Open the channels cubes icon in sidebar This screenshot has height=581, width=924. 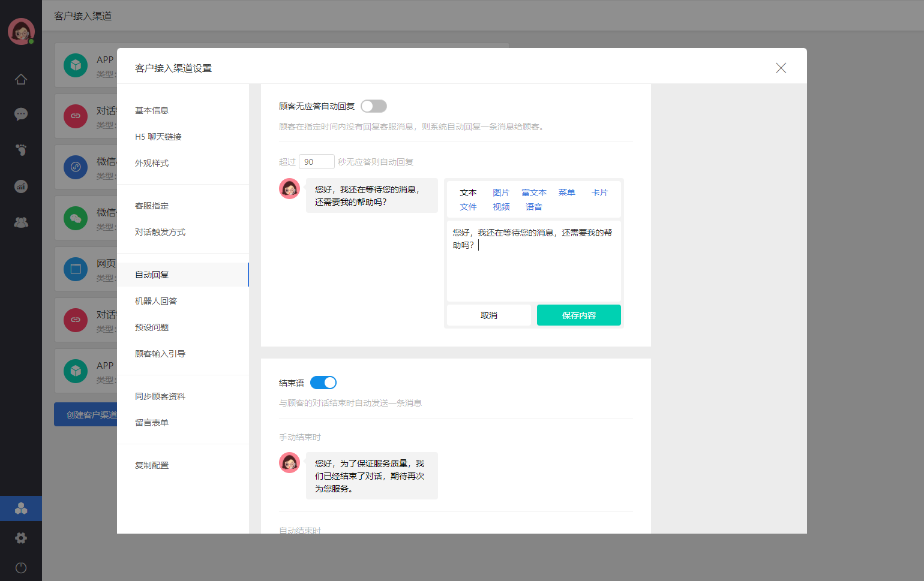(x=21, y=508)
